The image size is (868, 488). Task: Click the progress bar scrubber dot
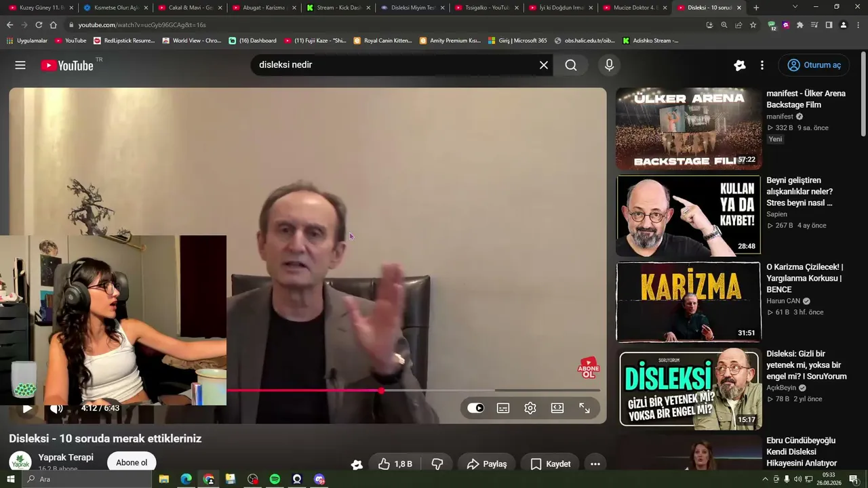click(381, 390)
